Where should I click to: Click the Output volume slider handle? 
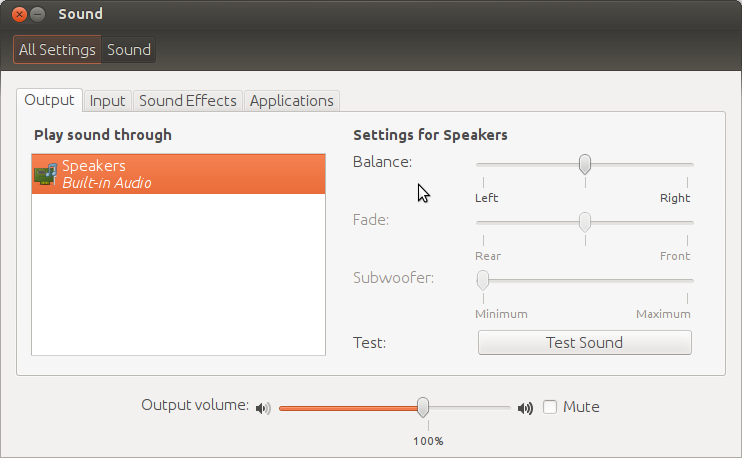(x=423, y=406)
